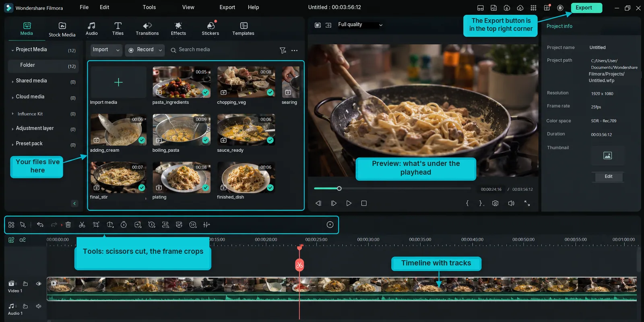
Task: Click the add track icon above track headers
Action: click(x=11, y=240)
